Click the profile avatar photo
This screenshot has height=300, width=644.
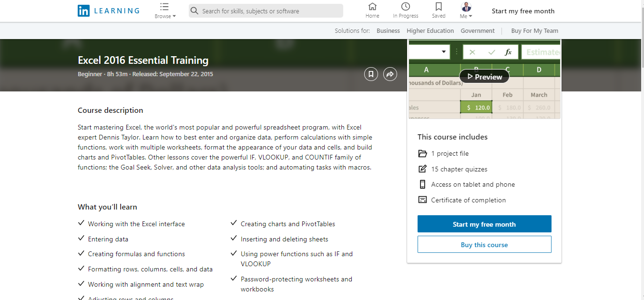coord(466,7)
